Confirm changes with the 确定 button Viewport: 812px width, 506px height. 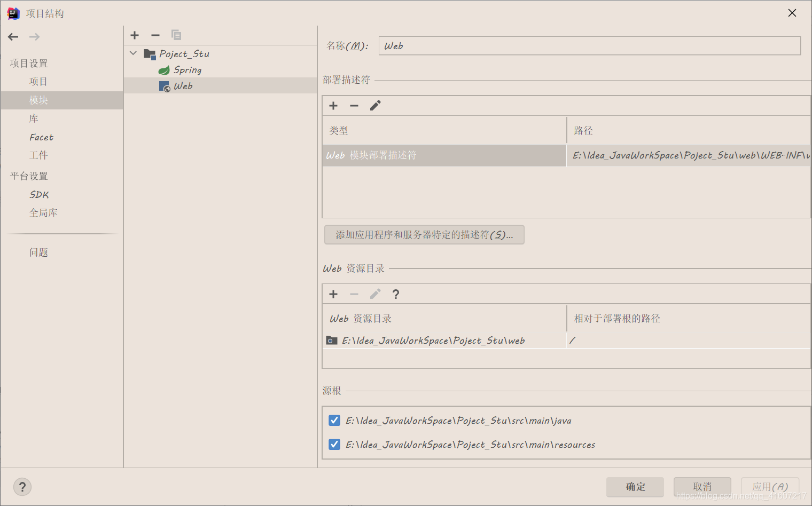[635, 487]
